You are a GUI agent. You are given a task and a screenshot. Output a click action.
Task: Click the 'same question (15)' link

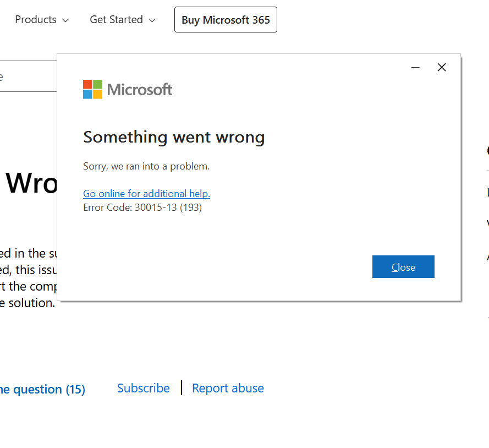(42, 390)
